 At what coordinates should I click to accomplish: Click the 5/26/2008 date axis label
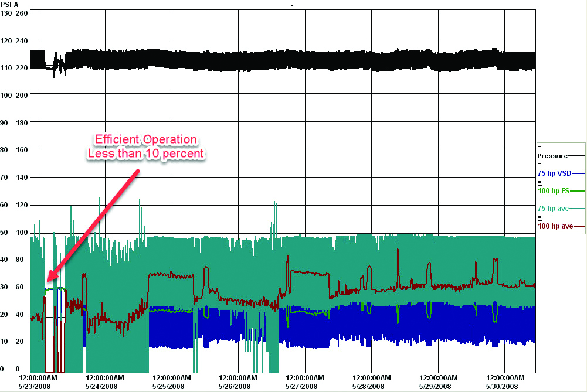click(235, 386)
